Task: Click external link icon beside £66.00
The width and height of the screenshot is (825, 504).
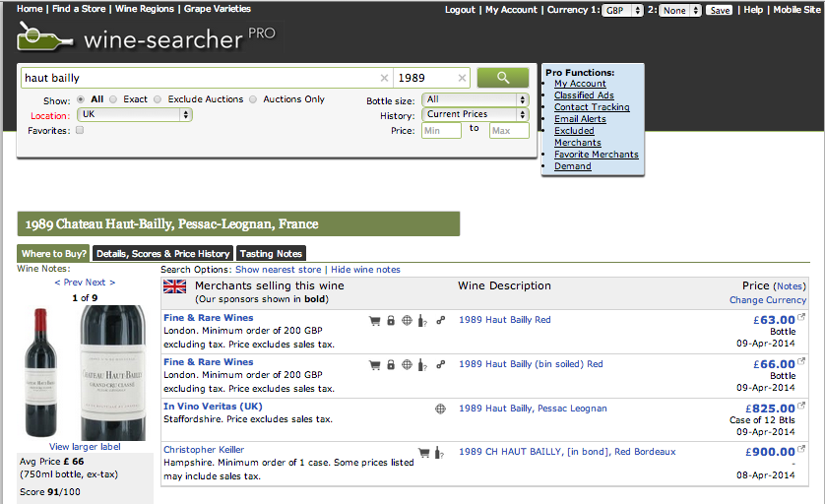Action: pos(801,361)
